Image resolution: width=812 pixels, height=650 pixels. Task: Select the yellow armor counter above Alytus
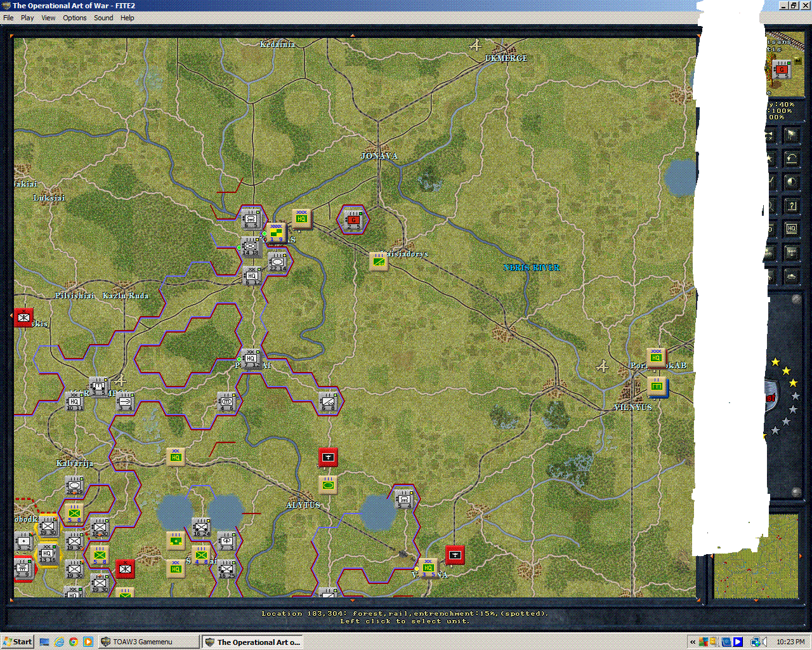pos(328,486)
